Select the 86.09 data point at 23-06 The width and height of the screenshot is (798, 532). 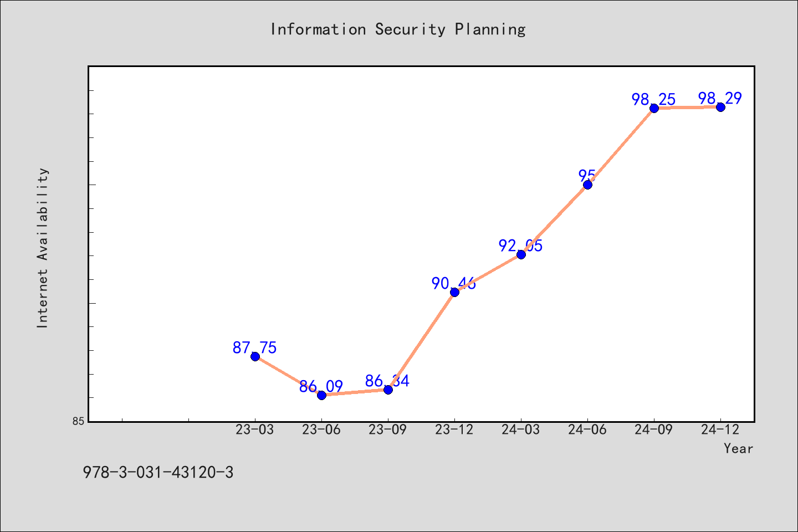click(321, 395)
